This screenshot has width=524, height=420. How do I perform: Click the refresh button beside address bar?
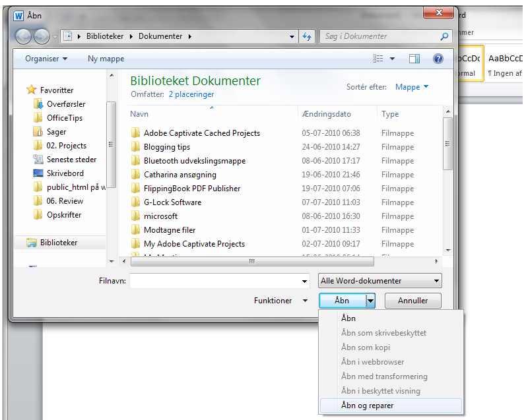(x=307, y=36)
